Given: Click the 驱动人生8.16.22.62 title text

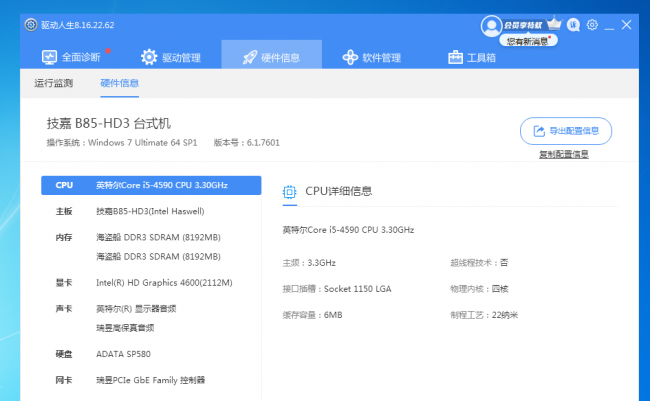Looking at the screenshot, I should tap(78, 25).
